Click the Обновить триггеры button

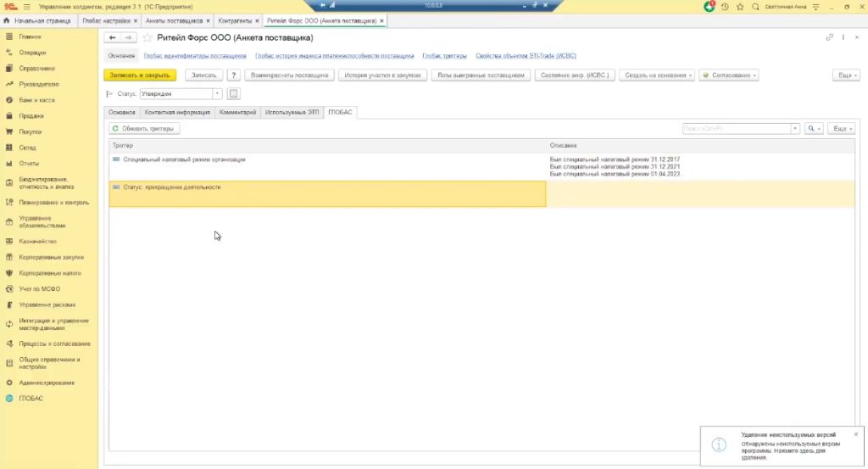[x=144, y=129]
